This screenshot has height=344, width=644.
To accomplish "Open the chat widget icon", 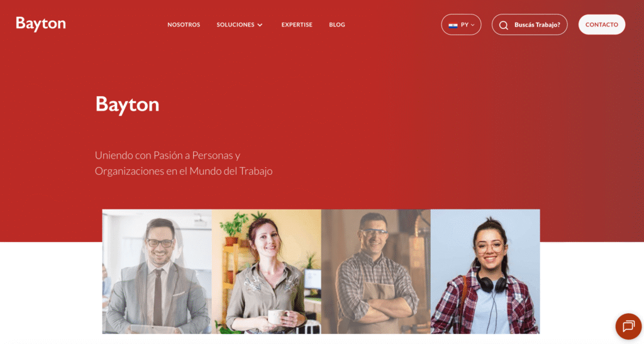I will pyautogui.click(x=628, y=326).
